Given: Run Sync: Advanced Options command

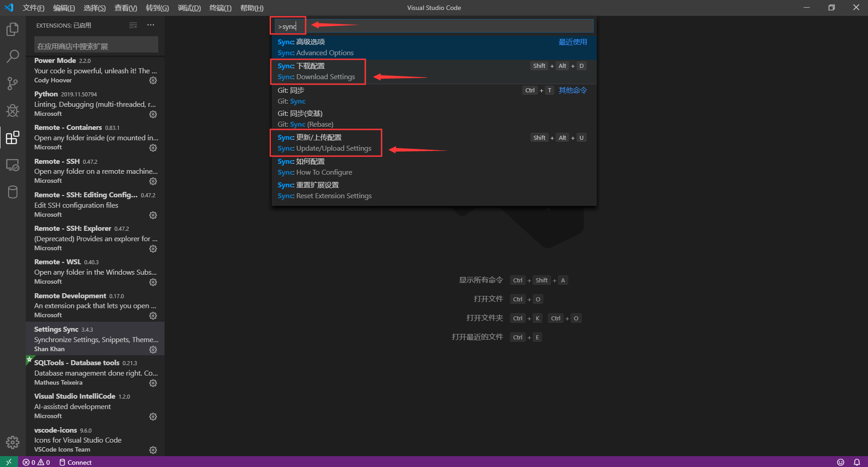Looking at the screenshot, I should click(434, 48).
